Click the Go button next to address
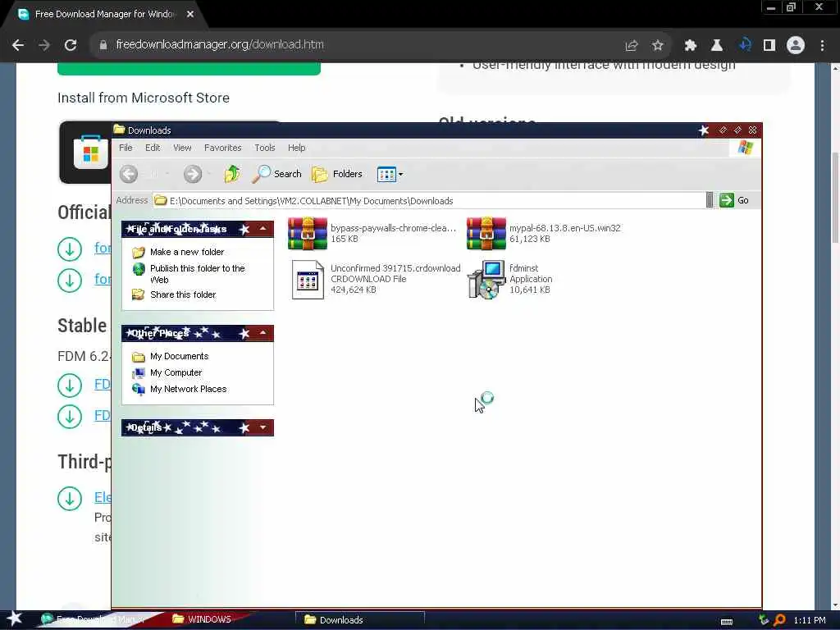 point(734,200)
